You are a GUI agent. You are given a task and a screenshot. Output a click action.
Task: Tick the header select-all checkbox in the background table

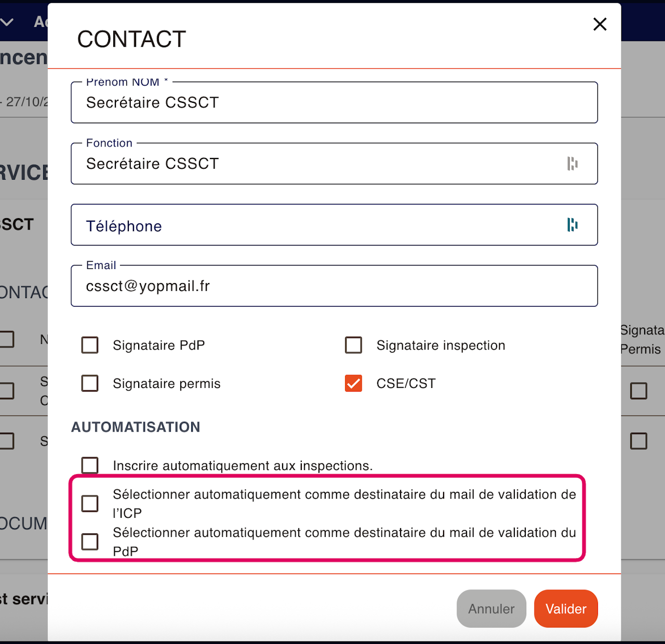click(7, 339)
